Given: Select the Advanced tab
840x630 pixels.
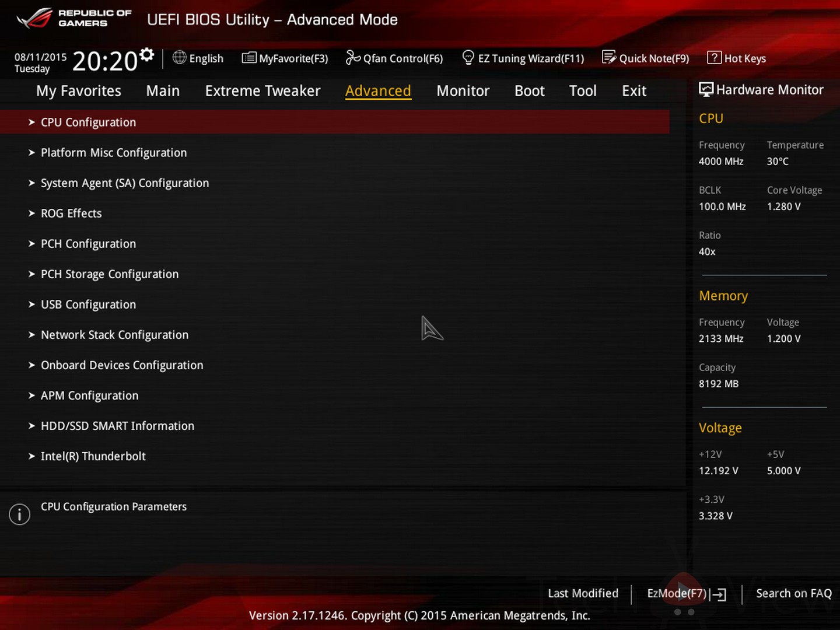Looking at the screenshot, I should pos(378,91).
